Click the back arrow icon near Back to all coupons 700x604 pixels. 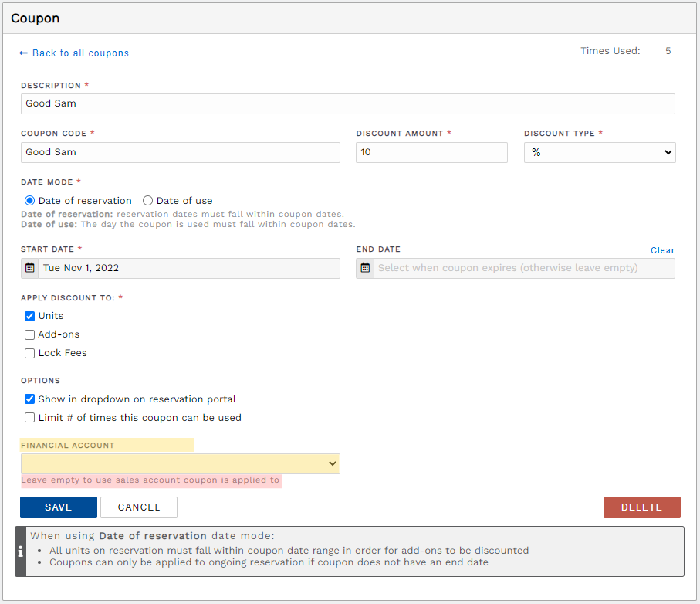coord(23,53)
